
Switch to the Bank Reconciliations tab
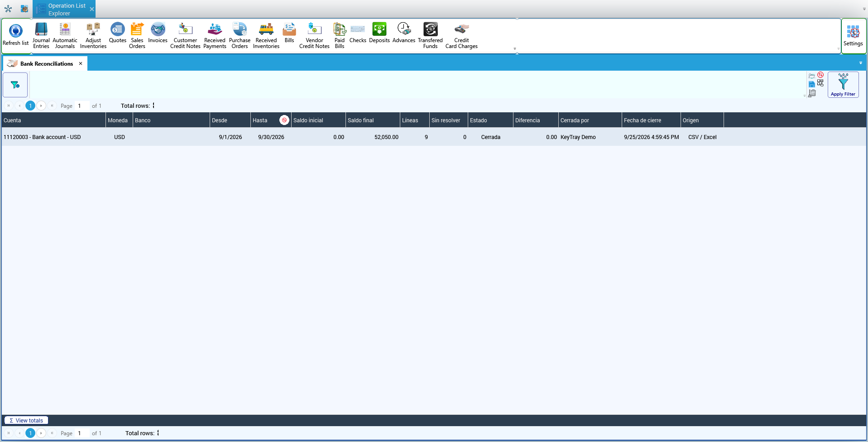click(x=46, y=64)
